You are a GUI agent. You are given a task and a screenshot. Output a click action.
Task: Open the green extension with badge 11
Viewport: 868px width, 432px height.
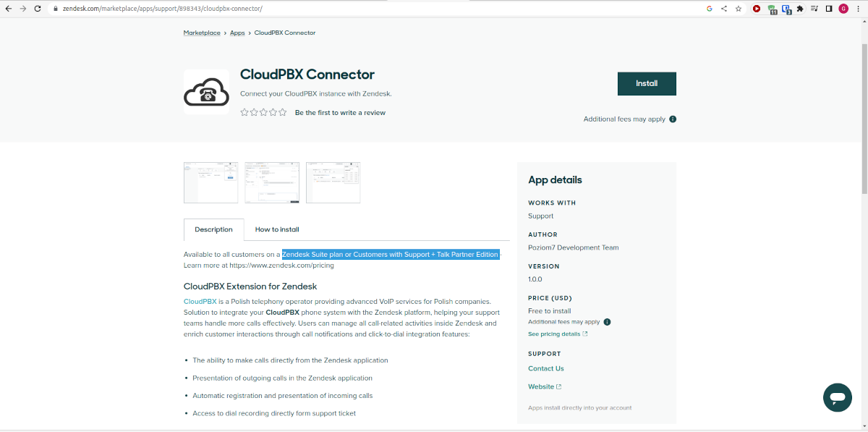[772, 9]
